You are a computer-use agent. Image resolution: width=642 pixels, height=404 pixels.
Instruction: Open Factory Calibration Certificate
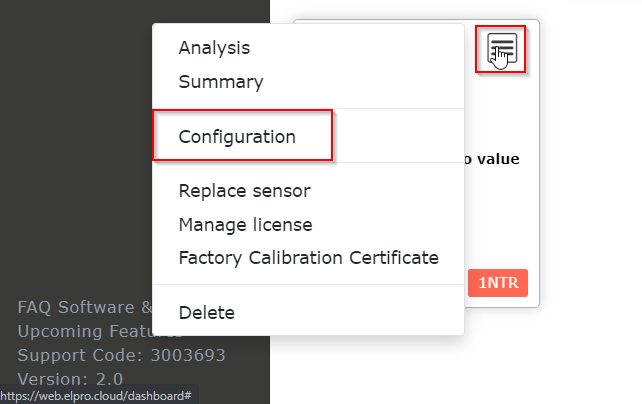coord(308,258)
